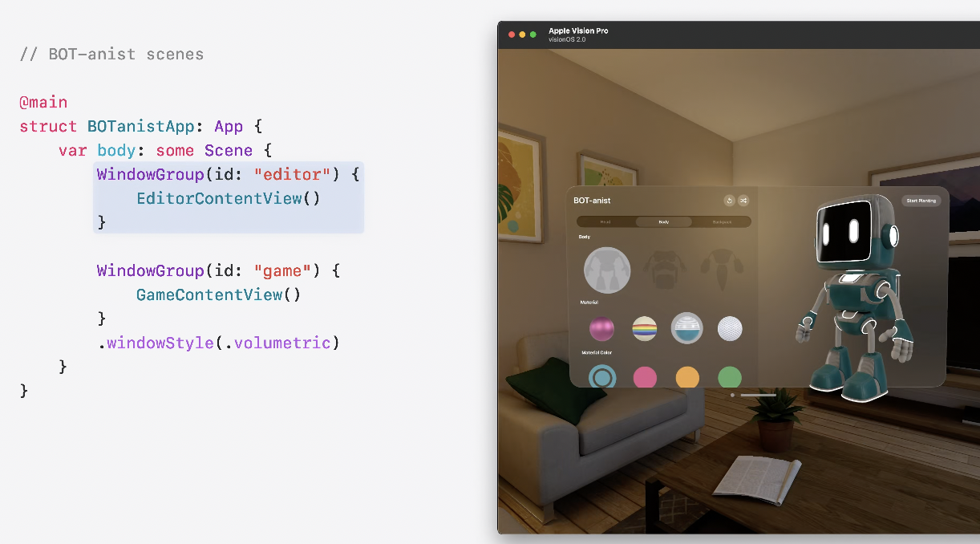Click the "Apple Vision Pro" window title

point(578,30)
